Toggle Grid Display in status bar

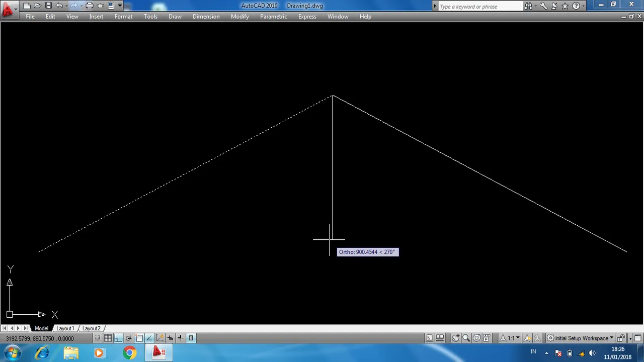coord(108,338)
